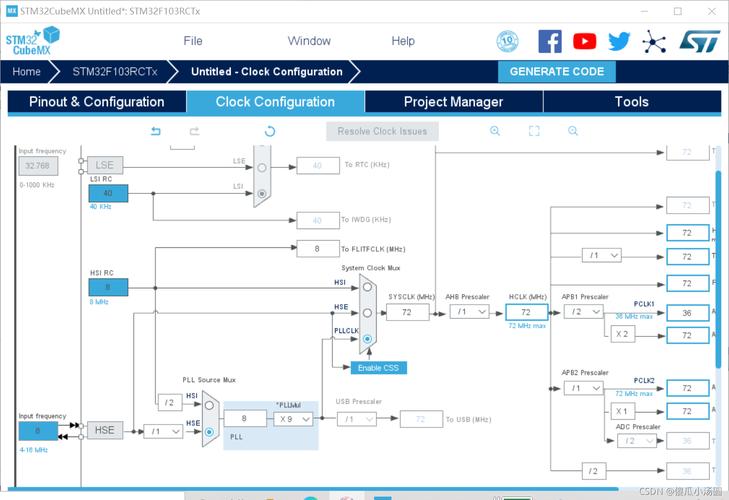Screen dimensions: 729x500
Task: Open the HSE /1 prescaler dropdown
Action: 163,432
